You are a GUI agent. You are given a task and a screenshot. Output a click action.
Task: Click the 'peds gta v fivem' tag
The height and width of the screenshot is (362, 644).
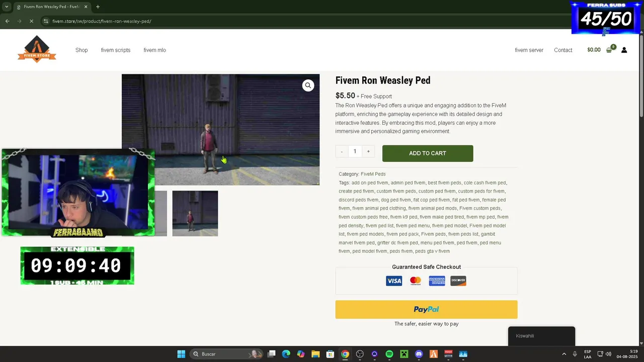tap(432, 251)
